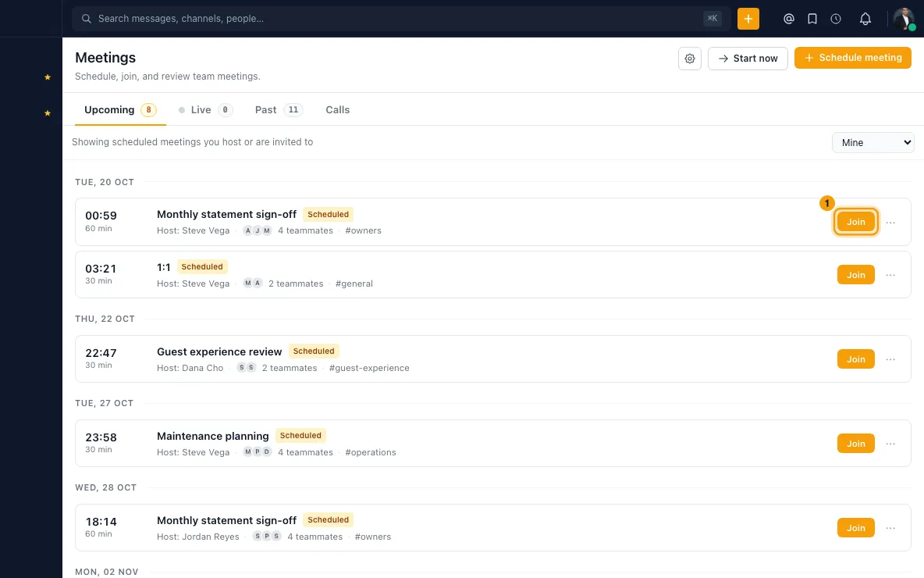The image size is (924, 578).
Task: Click the 1:1 meeting title
Action: click(164, 267)
